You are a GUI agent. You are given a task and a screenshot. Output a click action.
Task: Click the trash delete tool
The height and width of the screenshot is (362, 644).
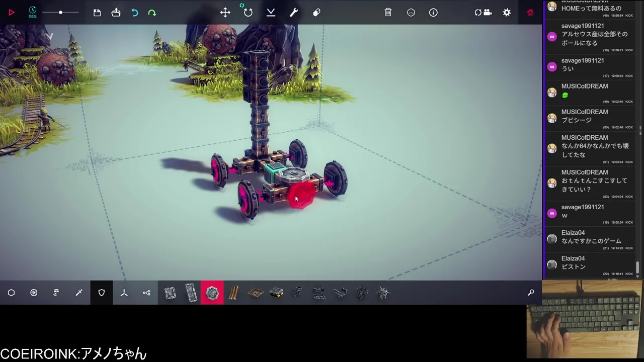click(388, 13)
